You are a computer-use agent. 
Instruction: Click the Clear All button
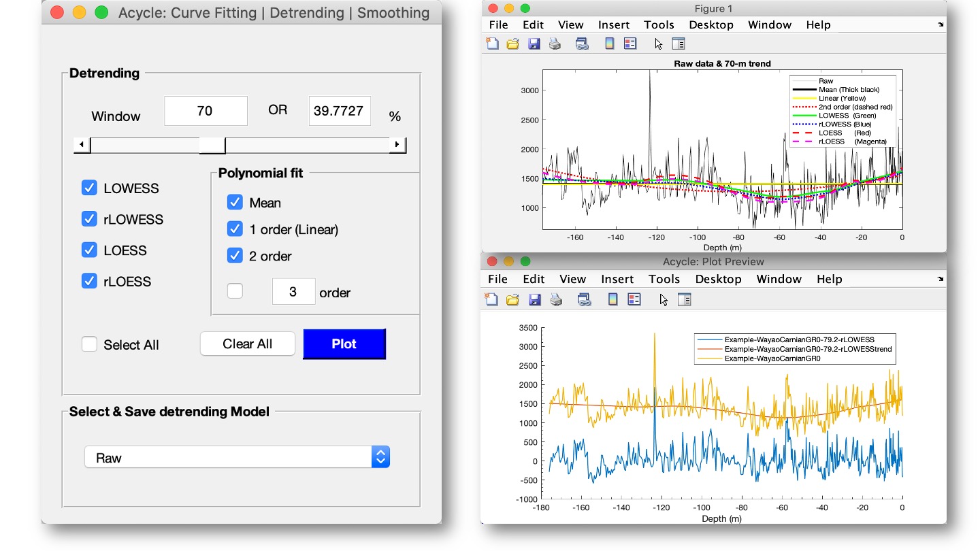[248, 344]
